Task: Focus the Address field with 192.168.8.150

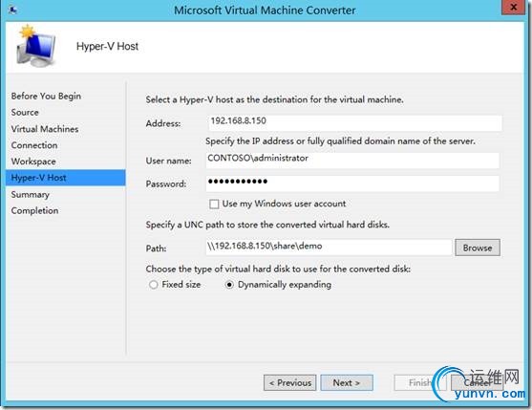Action: 354,122
